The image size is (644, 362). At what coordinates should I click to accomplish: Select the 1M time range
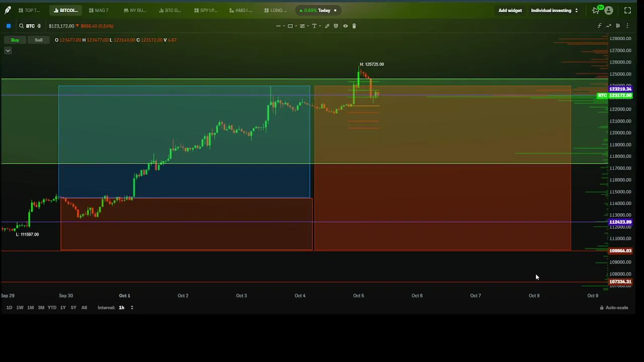click(x=30, y=308)
